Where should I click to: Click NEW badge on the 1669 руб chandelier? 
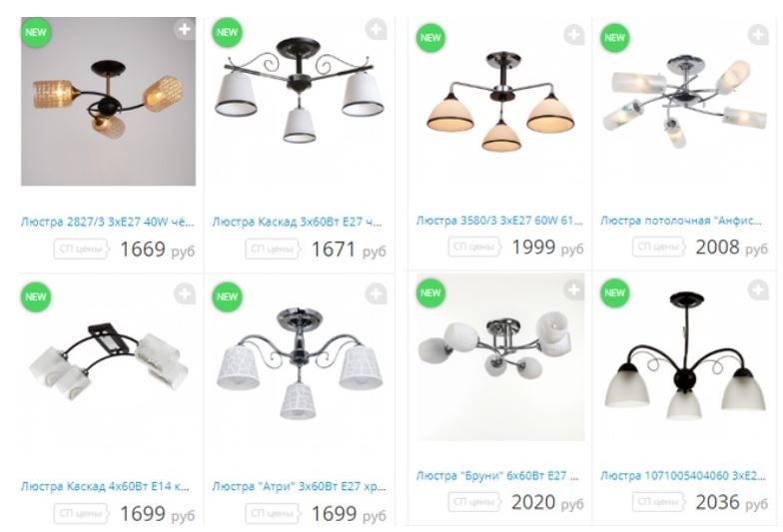[36, 32]
